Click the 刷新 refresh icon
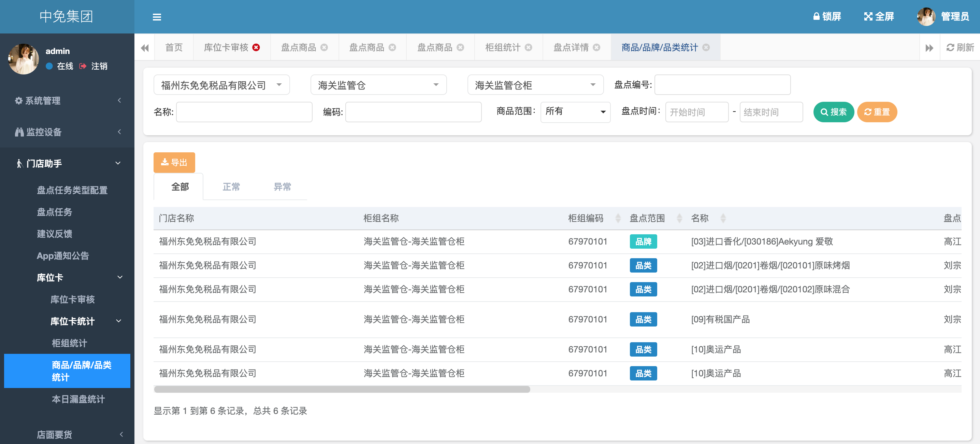980x444 pixels. pos(950,47)
